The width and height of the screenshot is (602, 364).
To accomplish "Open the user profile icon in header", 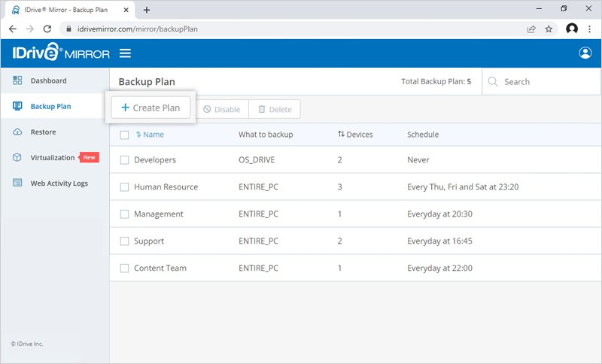I will 585,53.
